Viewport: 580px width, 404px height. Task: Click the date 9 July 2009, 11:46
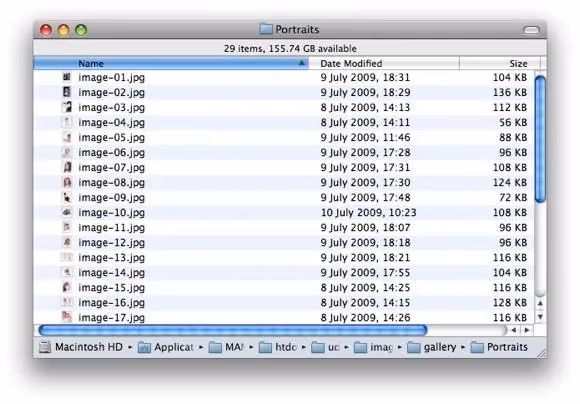[365, 137]
